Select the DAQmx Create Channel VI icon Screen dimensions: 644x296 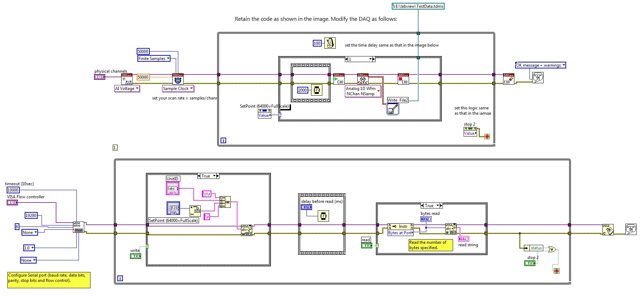coord(127,79)
